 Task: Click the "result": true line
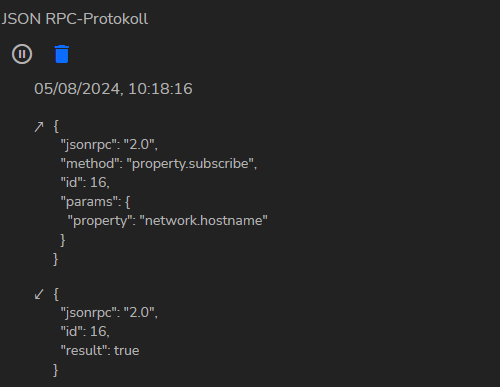(100, 351)
